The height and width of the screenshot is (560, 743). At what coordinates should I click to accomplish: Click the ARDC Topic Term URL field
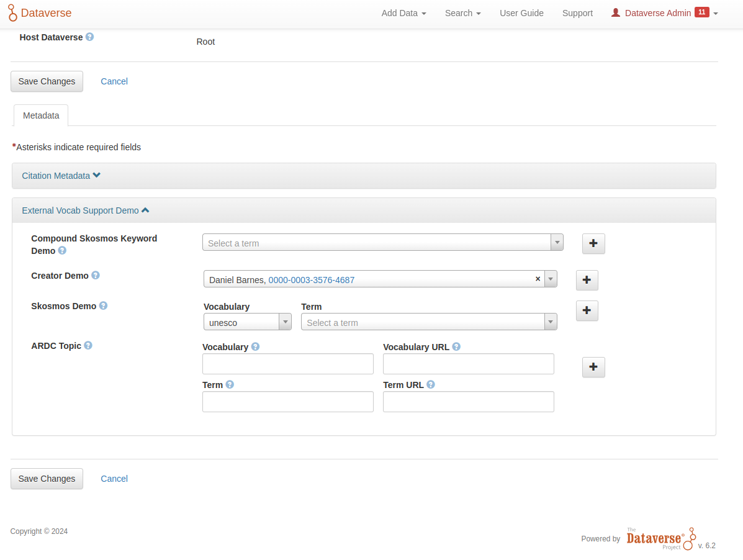tap(468, 402)
